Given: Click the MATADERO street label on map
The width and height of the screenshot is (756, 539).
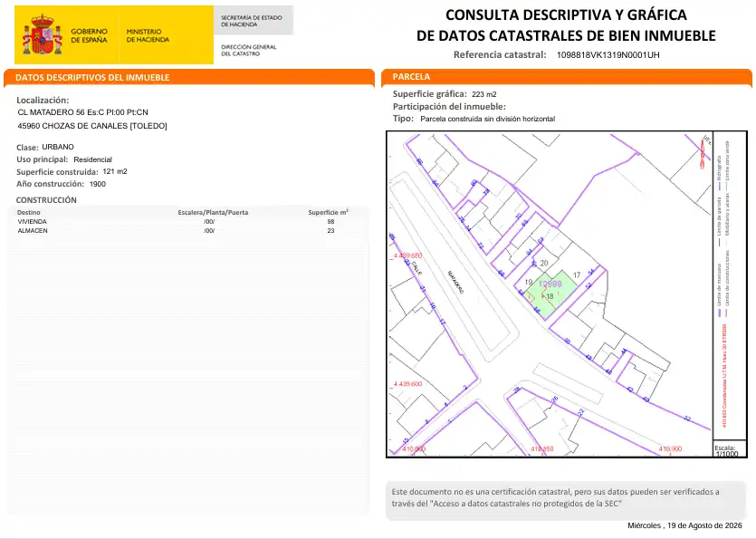Looking at the screenshot, I should [455, 283].
